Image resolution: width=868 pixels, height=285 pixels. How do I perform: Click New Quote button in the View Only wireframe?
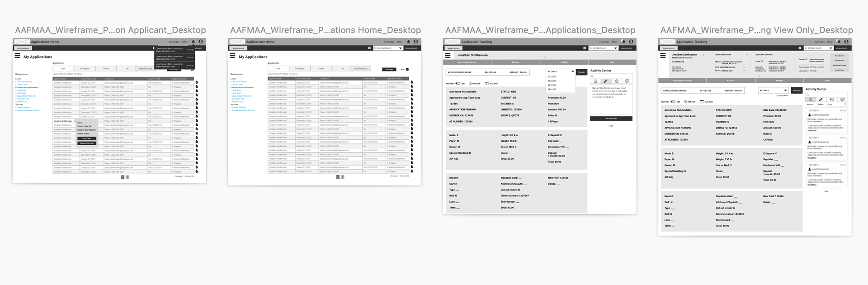pos(840,56)
